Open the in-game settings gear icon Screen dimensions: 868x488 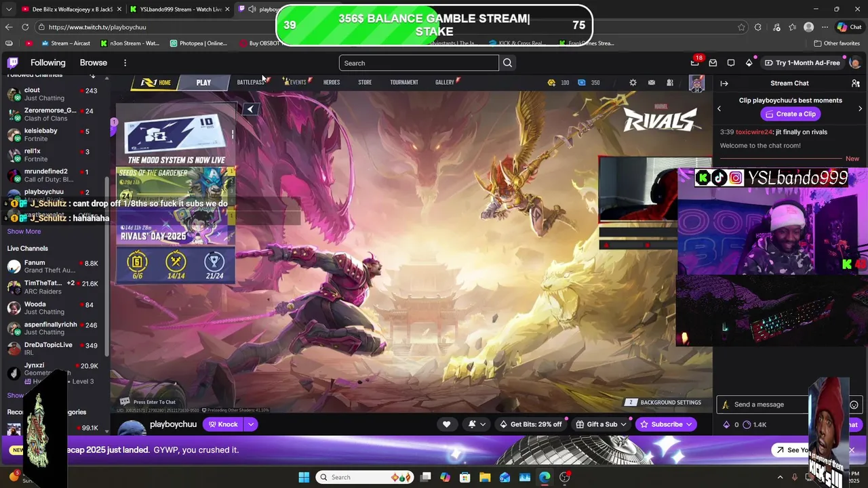click(633, 83)
